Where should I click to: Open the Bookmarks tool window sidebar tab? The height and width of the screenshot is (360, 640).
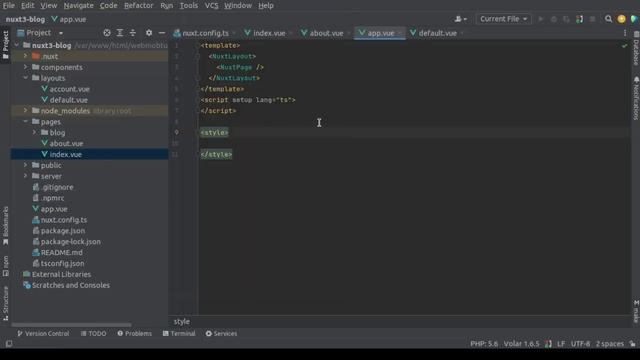tap(5, 226)
